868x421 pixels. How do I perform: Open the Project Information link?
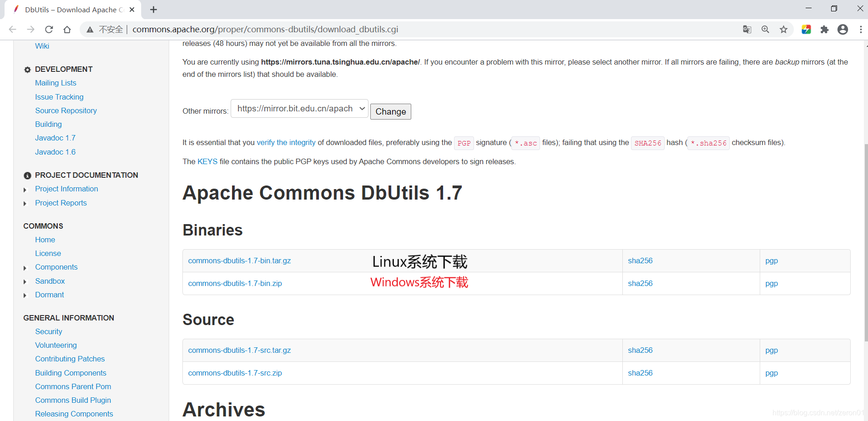(66, 189)
